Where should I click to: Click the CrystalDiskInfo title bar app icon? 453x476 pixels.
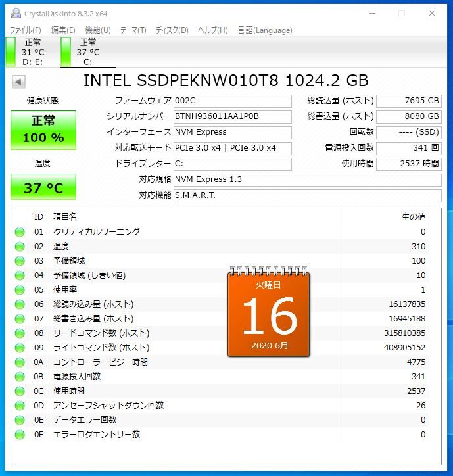click(14, 13)
